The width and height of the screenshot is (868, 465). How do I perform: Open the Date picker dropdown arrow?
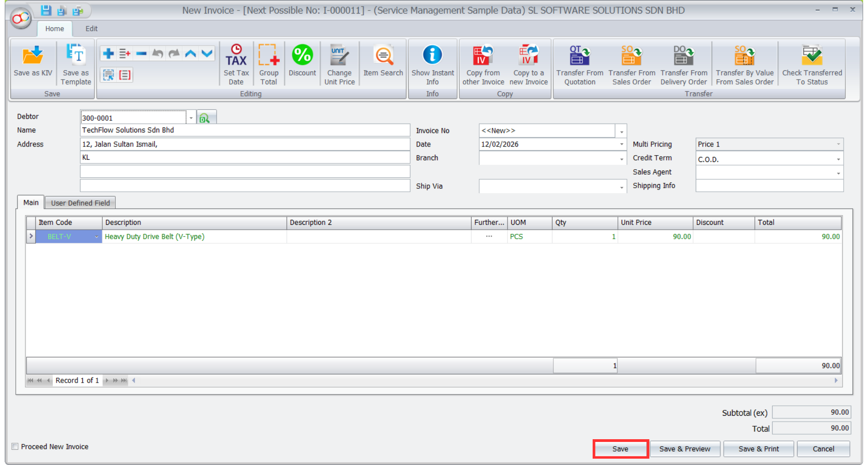click(622, 144)
